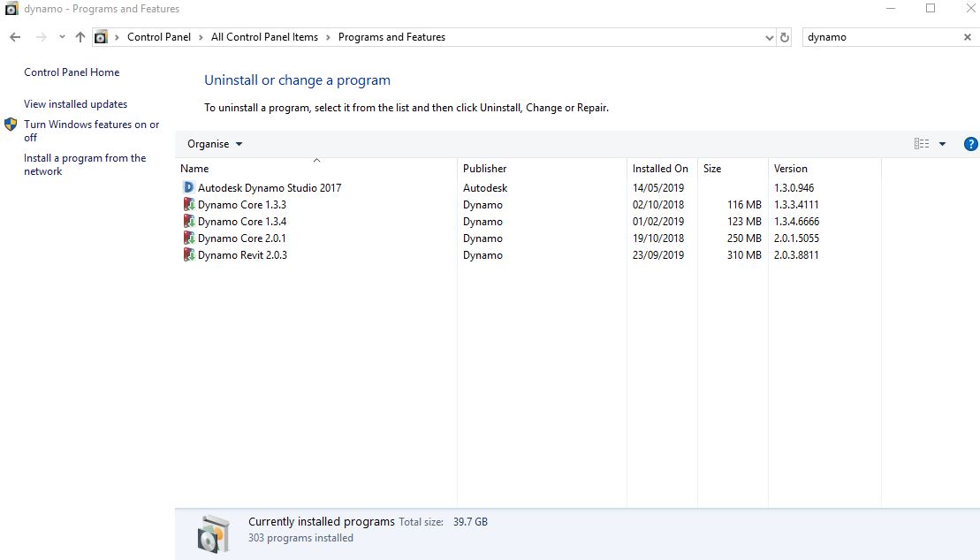The width and height of the screenshot is (980, 560).
Task: Open the address bar history dropdown
Action: [770, 37]
